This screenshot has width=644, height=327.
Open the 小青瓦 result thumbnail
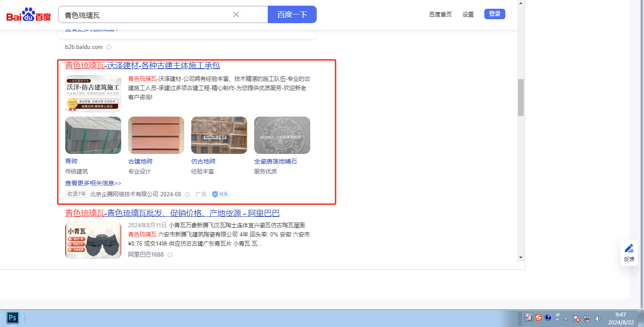pos(93,240)
